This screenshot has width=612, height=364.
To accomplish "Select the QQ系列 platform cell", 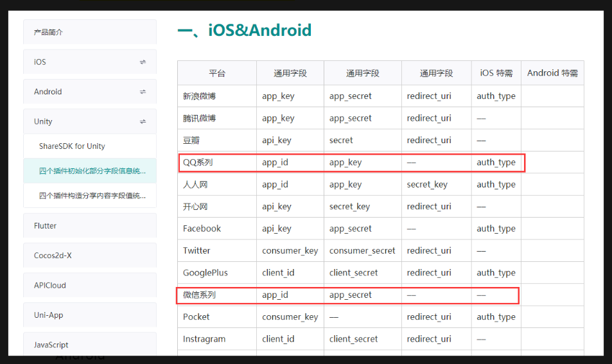I will point(217,162).
